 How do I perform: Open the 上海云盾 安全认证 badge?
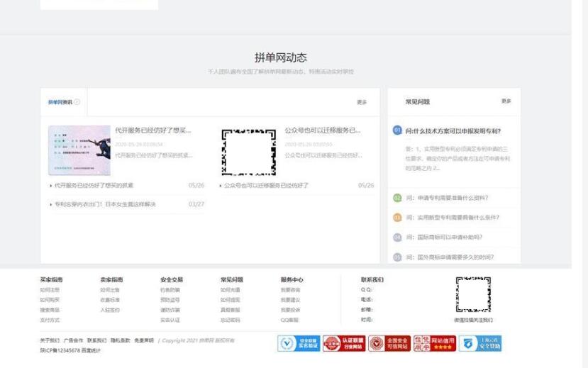click(x=480, y=344)
